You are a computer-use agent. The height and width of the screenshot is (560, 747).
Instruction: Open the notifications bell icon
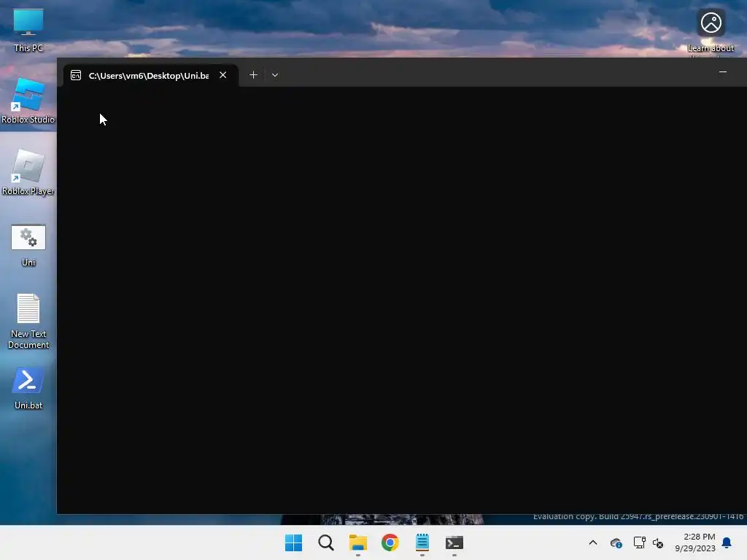[x=727, y=542]
